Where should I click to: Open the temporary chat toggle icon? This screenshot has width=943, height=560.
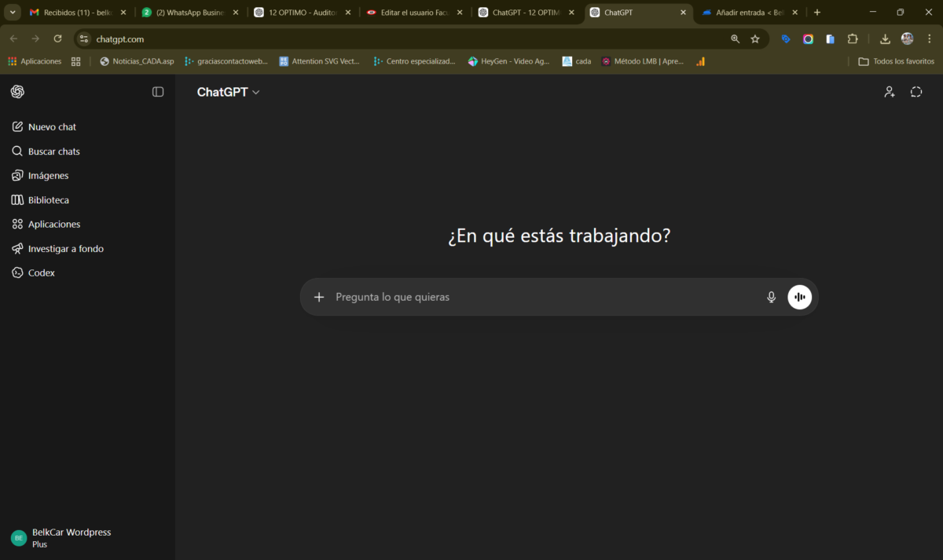pyautogui.click(x=916, y=92)
